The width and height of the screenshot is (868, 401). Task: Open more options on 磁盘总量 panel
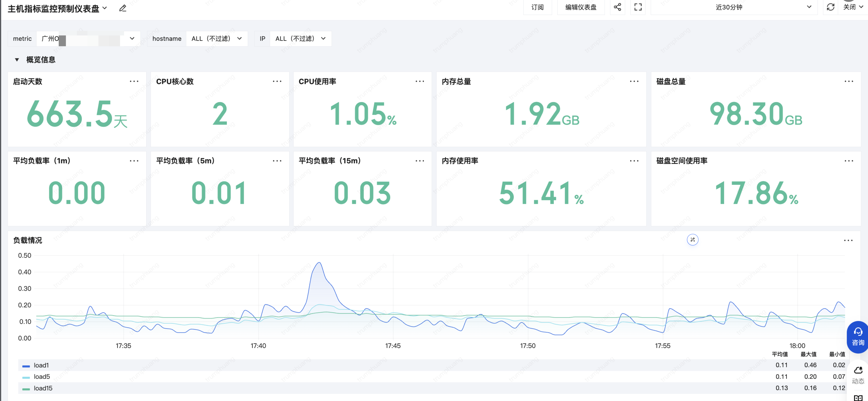pyautogui.click(x=849, y=81)
